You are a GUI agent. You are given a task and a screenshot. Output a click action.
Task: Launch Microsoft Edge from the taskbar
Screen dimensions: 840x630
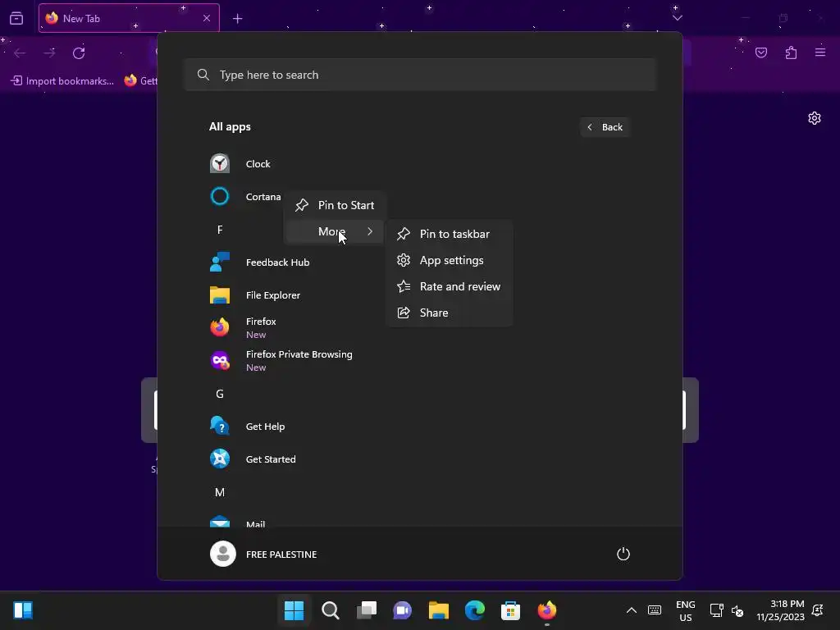click(x=475, y=610)
